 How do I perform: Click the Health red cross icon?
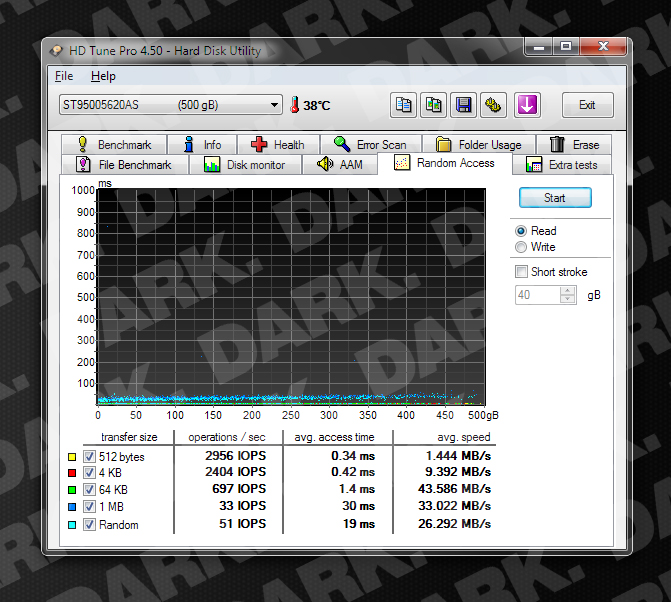[259, 145]
